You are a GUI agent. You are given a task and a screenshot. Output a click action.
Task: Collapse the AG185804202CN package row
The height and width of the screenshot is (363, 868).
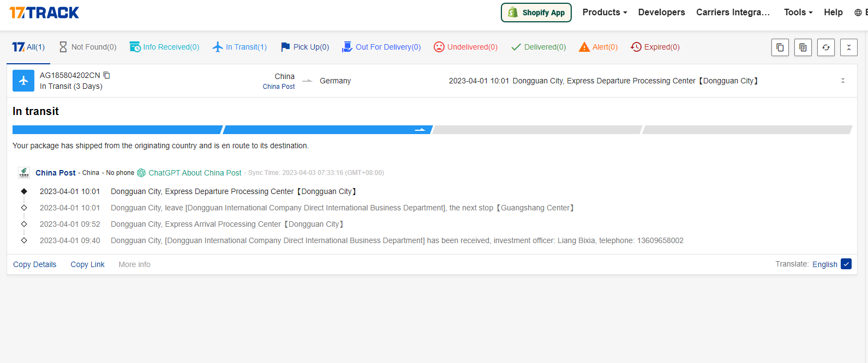843,81
